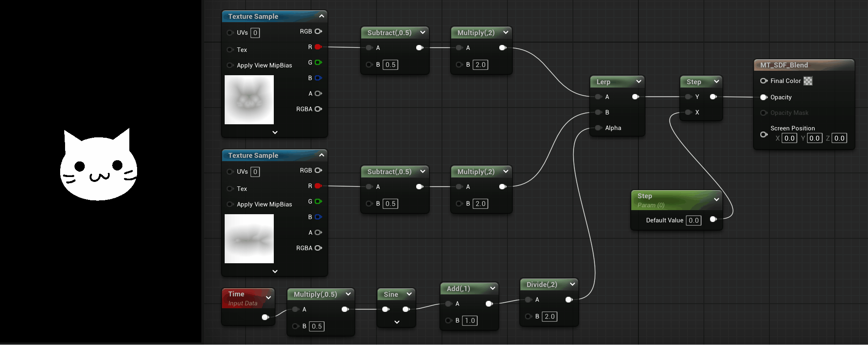Click the Time node's output pin
Image resolution: width=868 pixels, height=345 pixels.
tap(265, 317)
